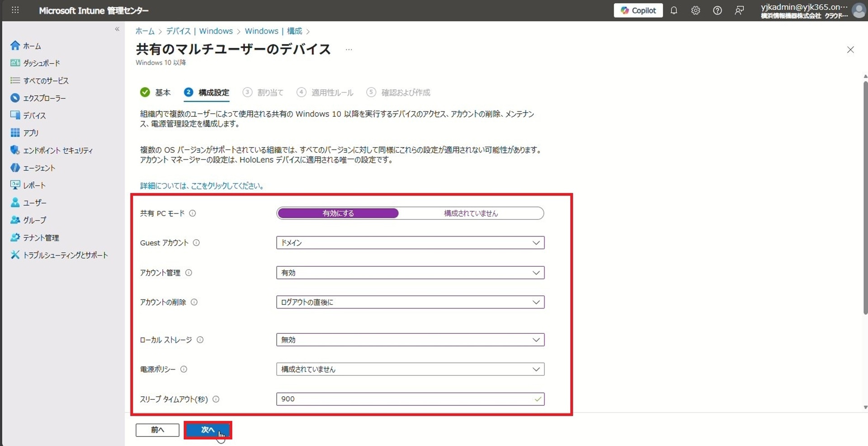Expand the 電源ポリシー dropdown
The height and width of the screenshot is (446, 868).
click(410, 370)
